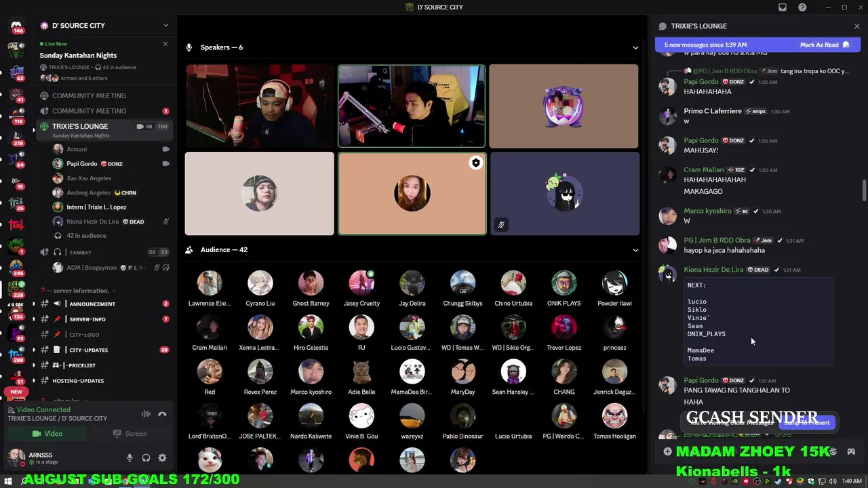Click the Tomas Hooligan audience avatar
This screenshot has height=488, width=868.
614,416
